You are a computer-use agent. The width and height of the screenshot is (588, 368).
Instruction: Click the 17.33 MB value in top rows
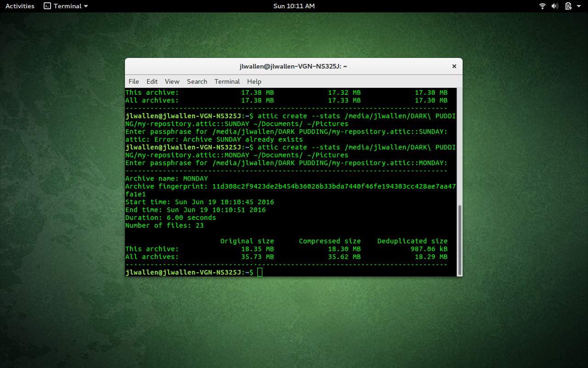[345, 100]
